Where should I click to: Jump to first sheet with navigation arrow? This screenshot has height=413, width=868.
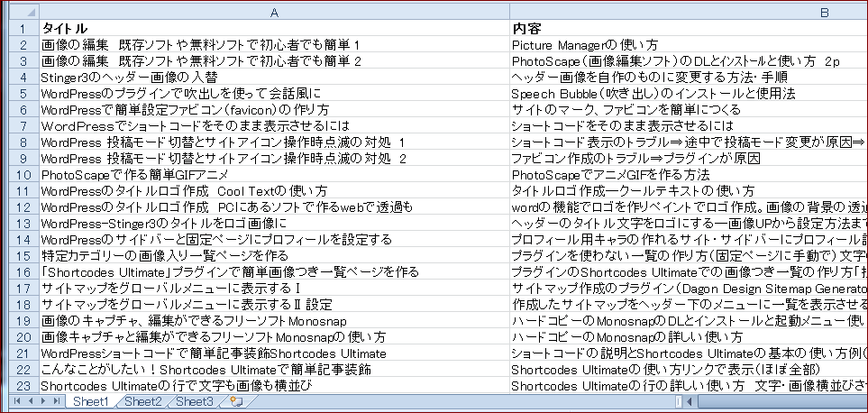pyautogui.click(x=16, y=400)
